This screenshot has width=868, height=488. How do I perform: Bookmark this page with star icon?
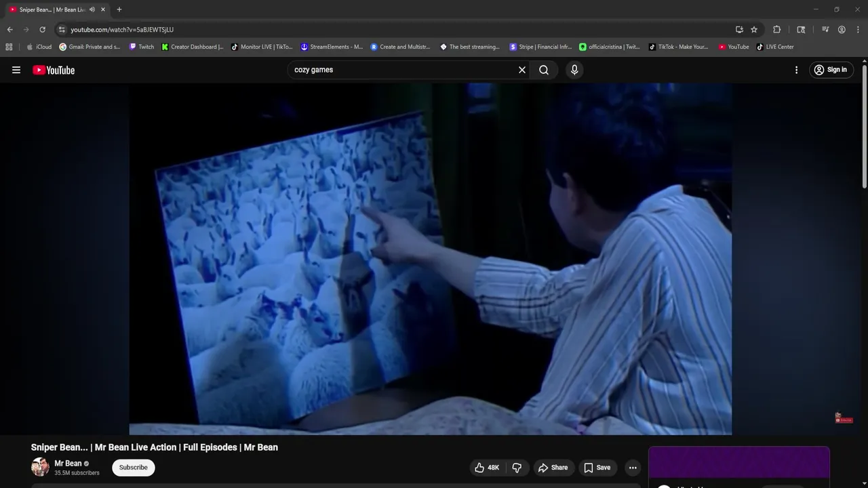tap(754, 30)
